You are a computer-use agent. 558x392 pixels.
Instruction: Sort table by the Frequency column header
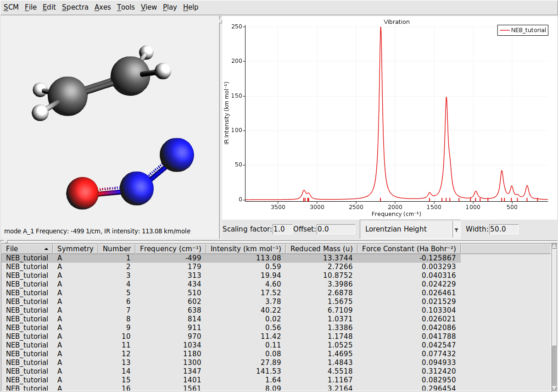tap(170, 248)
